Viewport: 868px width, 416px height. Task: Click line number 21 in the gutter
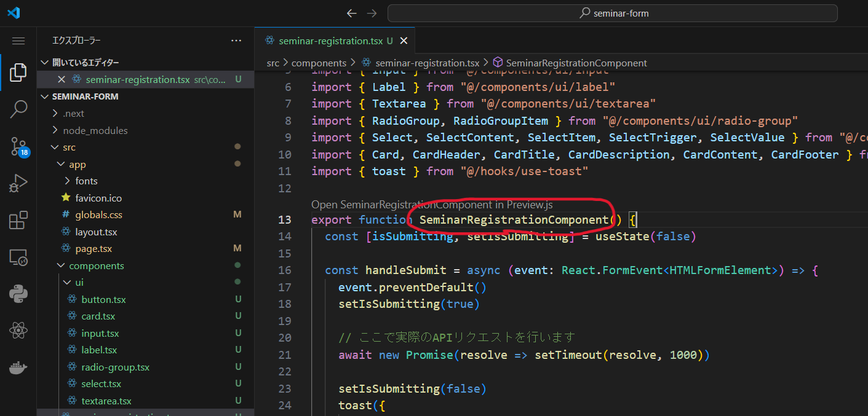pos(284,355)
